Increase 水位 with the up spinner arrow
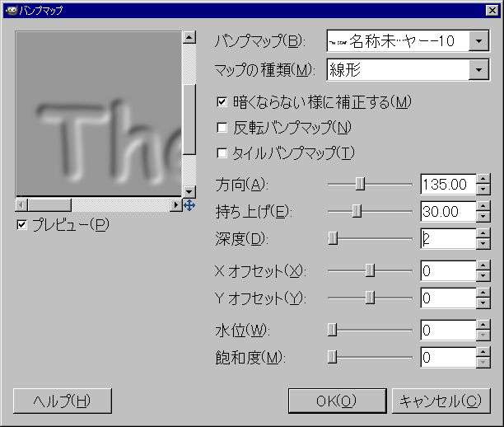Screen dimensions: 504x427 tap(483, 324)
